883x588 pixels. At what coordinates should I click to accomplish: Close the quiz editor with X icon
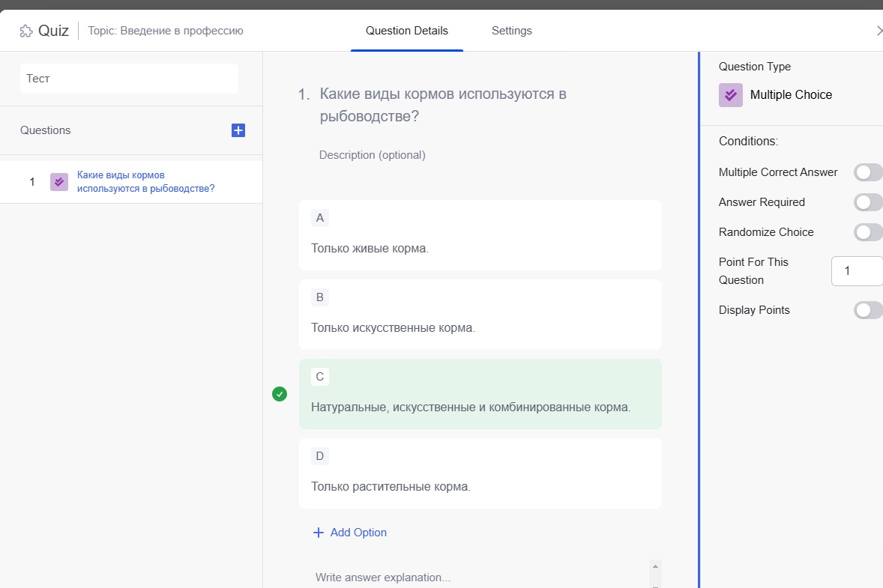(879, 31)
